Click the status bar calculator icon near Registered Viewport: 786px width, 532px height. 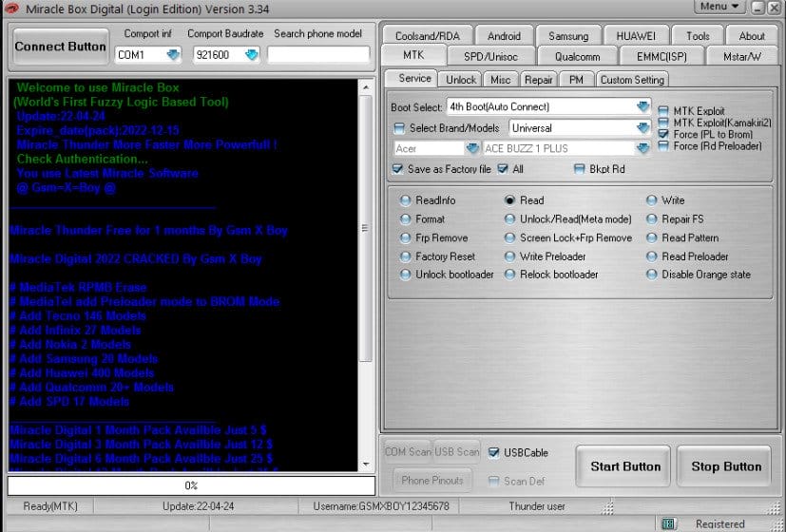668,524
